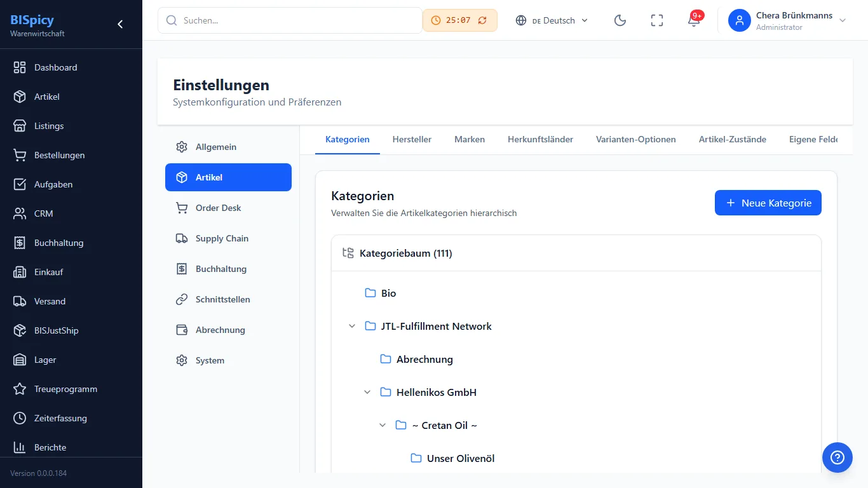Open Versand in the sidebar
The width and height of the screenshot is (868, 488).
click(x=71, y=301)
